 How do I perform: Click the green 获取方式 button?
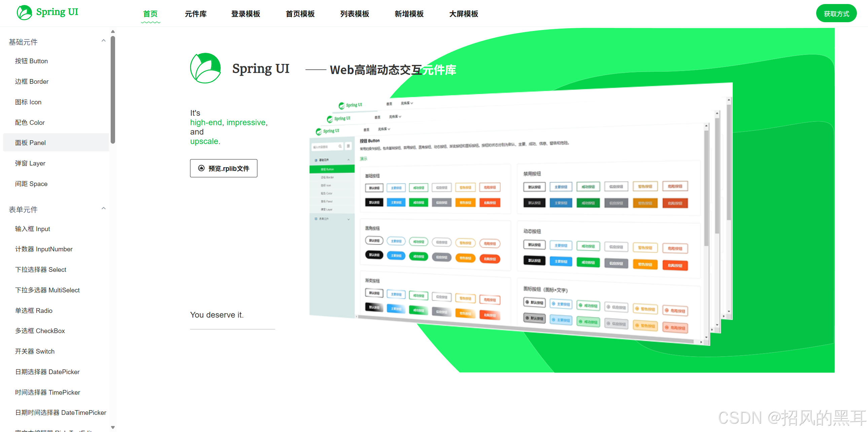[x=836, y=14]
